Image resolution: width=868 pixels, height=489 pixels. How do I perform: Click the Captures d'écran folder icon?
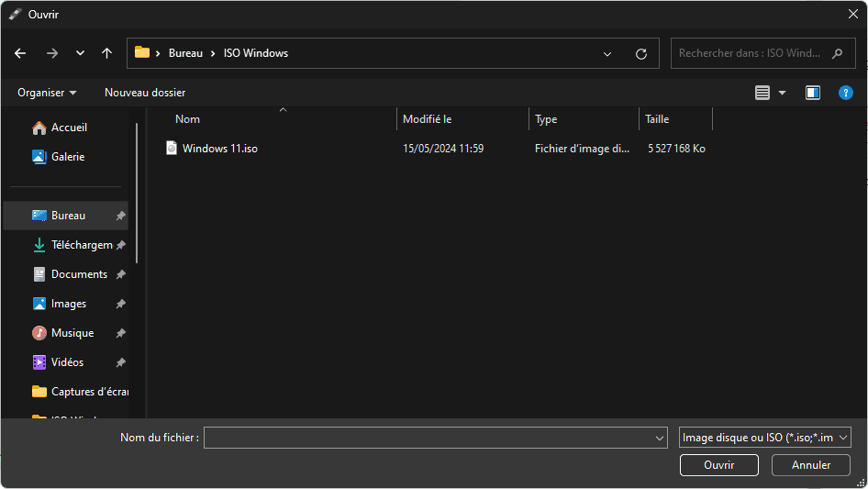coord(39,392)
